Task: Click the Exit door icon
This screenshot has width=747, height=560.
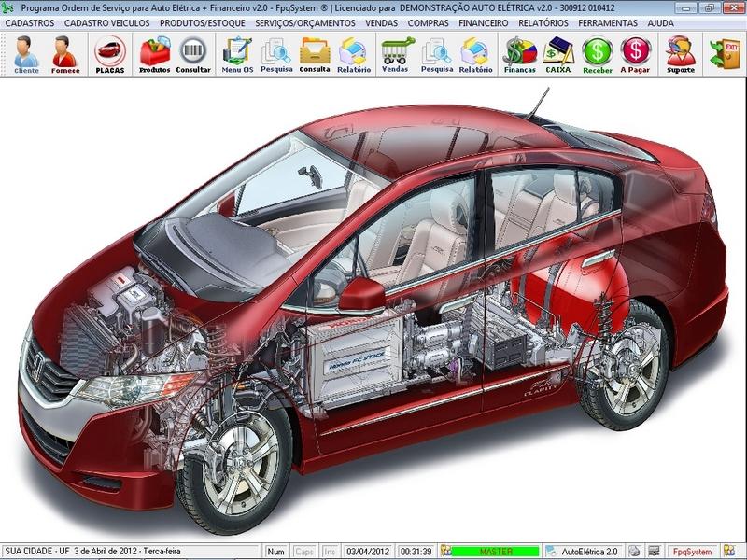Action: coord(725,54)
